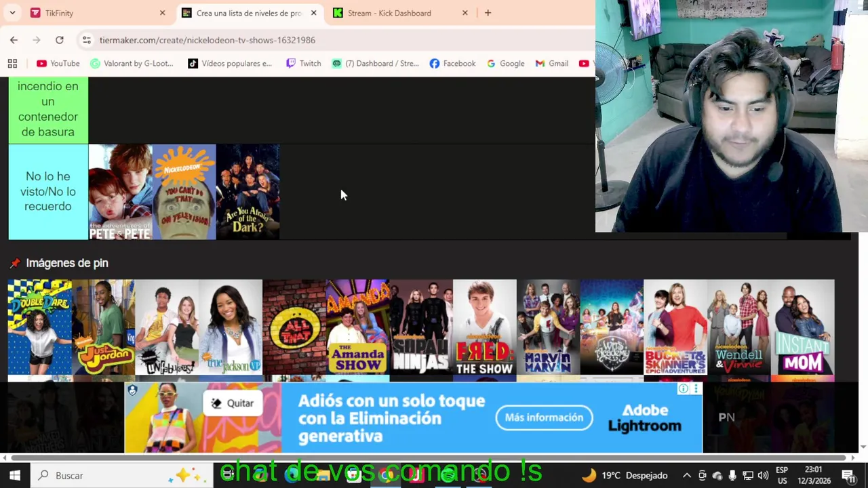Viewport: 868px width, 488px height.
Task: Open the volume speaker tray icon
Action: [764, 476]
